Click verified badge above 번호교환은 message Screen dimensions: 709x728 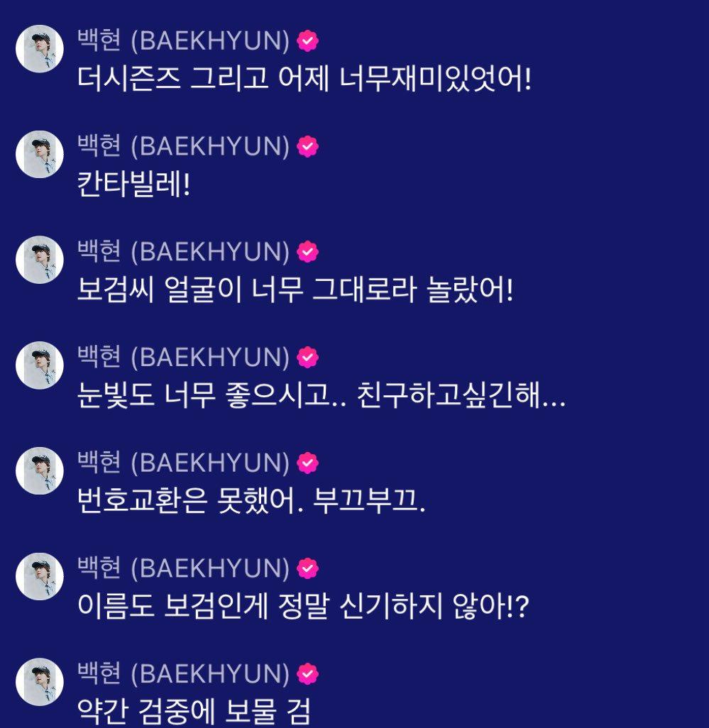(x=307, y=463)
